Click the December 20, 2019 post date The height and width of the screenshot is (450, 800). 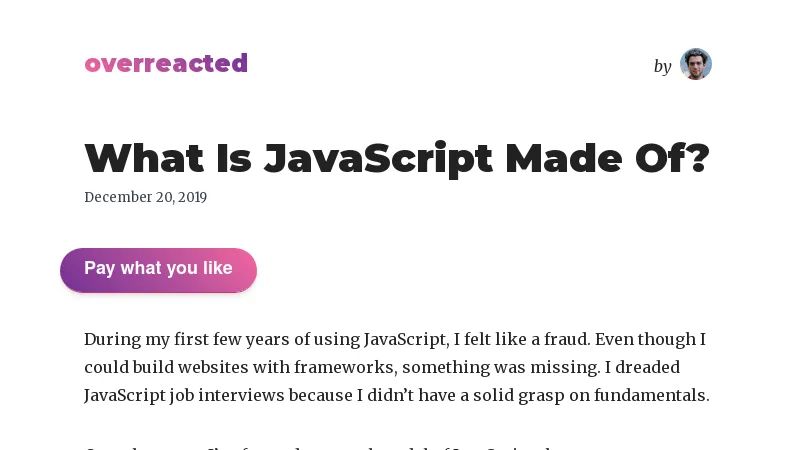145,197
